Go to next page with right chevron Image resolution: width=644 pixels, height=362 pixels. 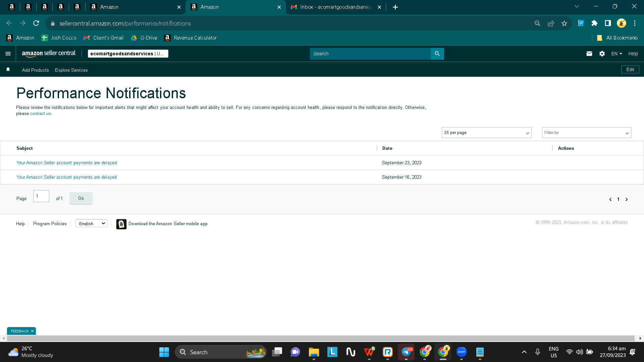pos(627,199)
